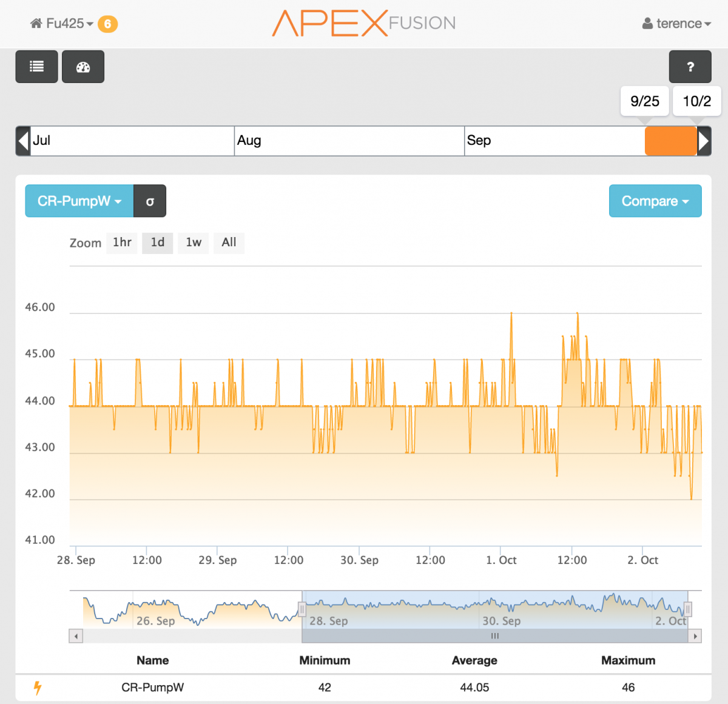728x704 pixels.
Task: Click the orange selected date range block
Action: 670,141
